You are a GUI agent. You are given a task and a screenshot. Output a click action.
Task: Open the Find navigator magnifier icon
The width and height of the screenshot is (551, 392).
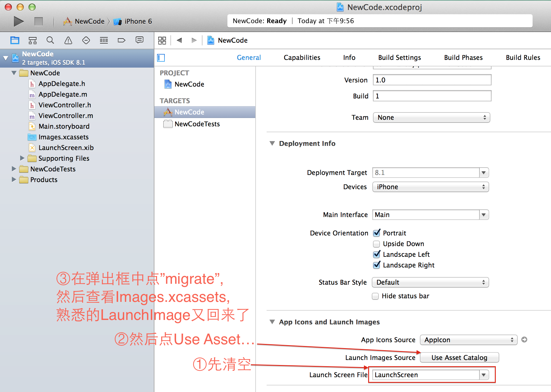(x=50, y=40)
